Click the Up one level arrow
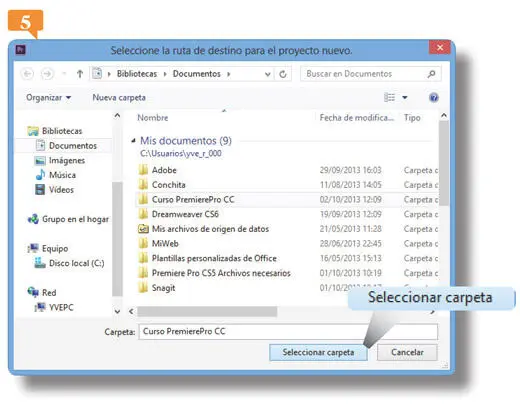 80,74
